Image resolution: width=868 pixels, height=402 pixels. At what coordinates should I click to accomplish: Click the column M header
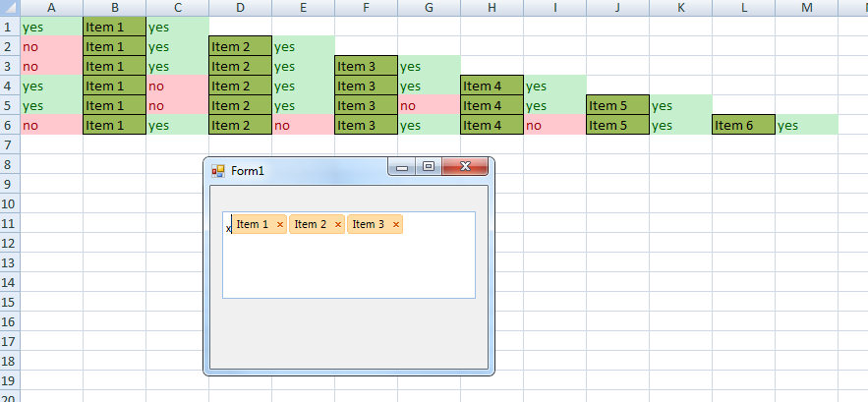point(806,8)
